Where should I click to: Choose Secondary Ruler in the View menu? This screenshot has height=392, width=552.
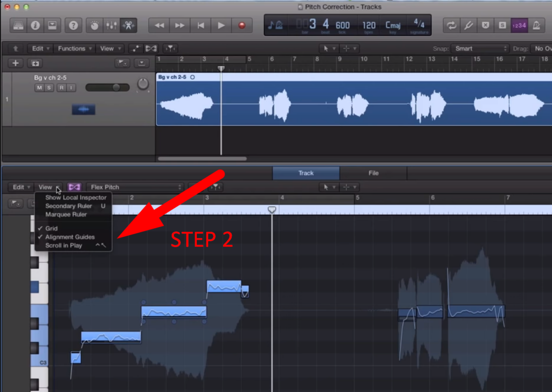[x=69, y=206]
